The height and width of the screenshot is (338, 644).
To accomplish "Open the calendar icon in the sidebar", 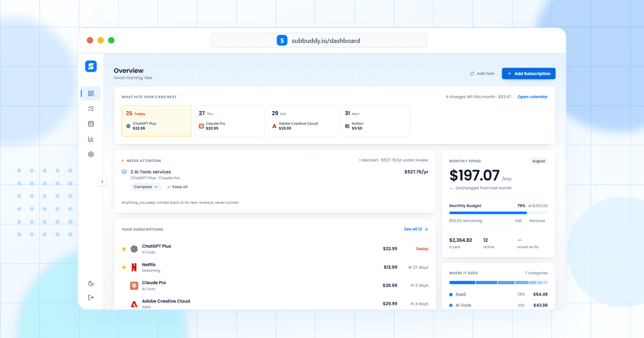I will [x=91, y=123].
